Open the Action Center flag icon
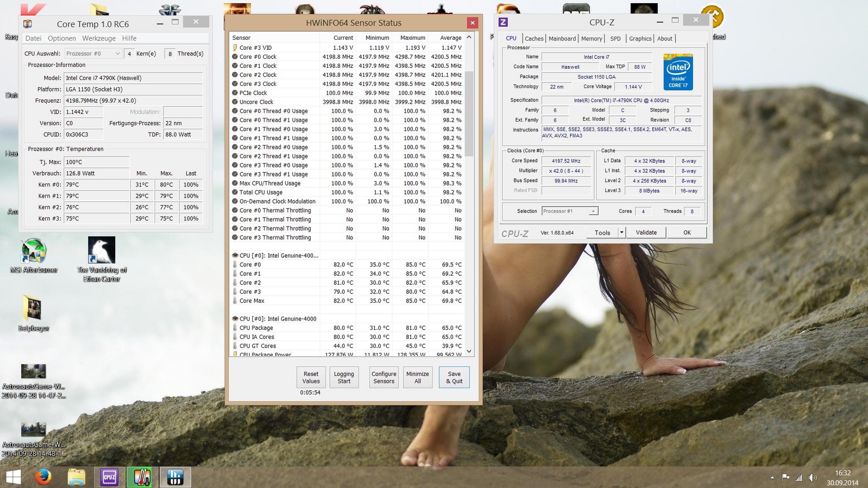The width and height of the screenshot is (868, 488). pos(786,478)
